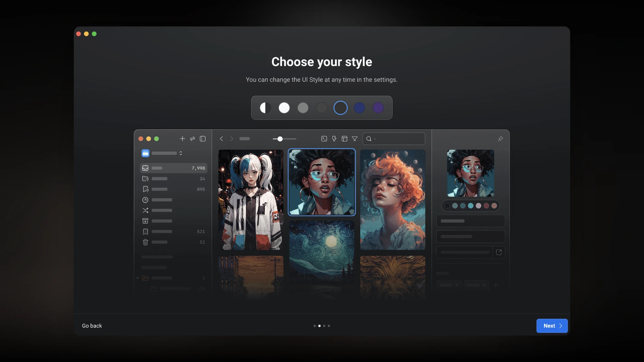Click the Next button
Screen dimensions: 644x362
[552, 326]
